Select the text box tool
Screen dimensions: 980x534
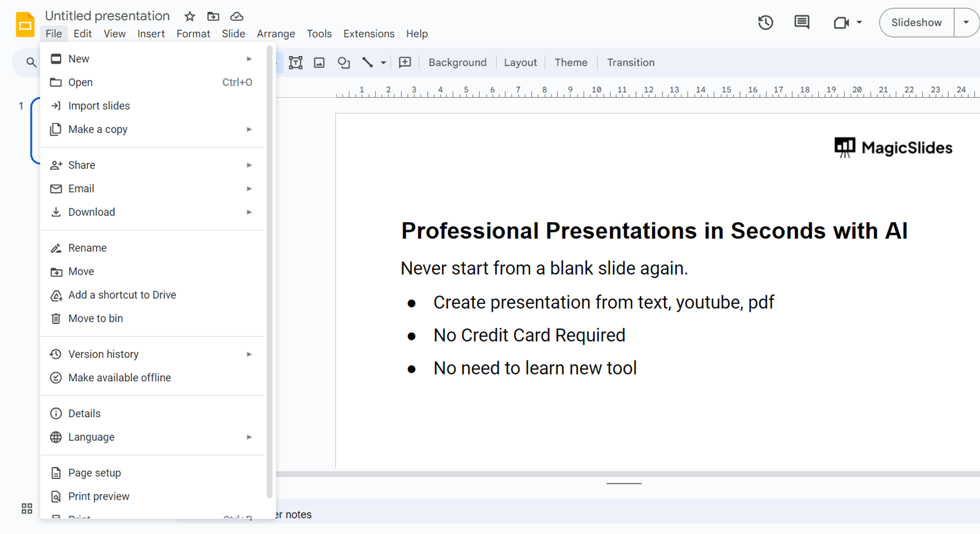[x=295, y=62]
